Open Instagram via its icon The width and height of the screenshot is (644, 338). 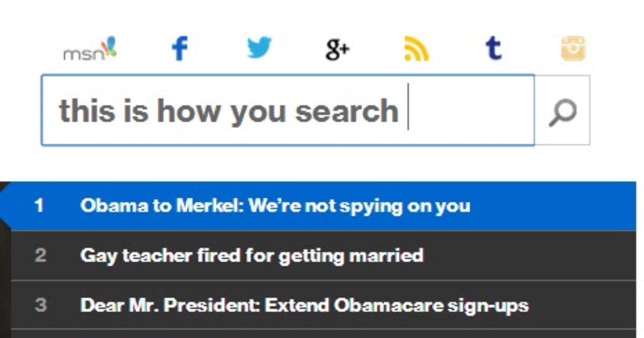pos(572,47)
